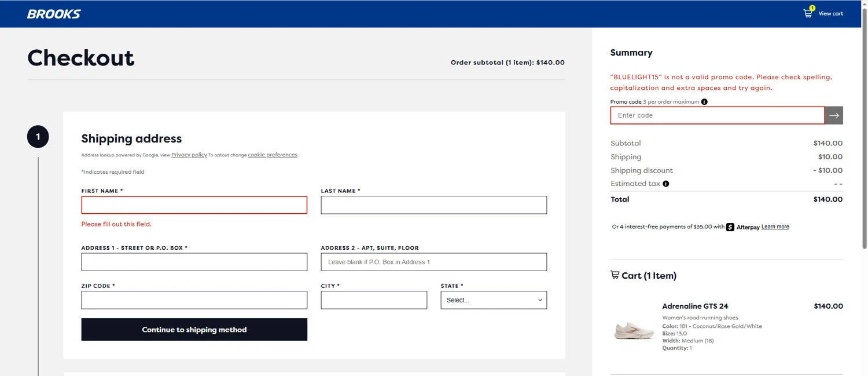The width and height of the screenshot is (868, 376).
Task: Click the Zip Code field
Action: [194, 300]
